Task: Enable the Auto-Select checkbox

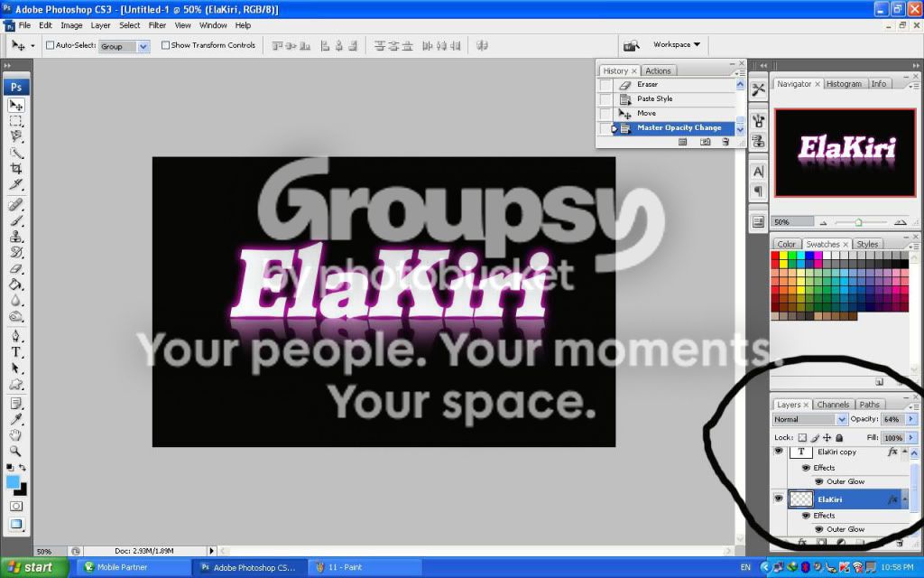Action: 51,45
